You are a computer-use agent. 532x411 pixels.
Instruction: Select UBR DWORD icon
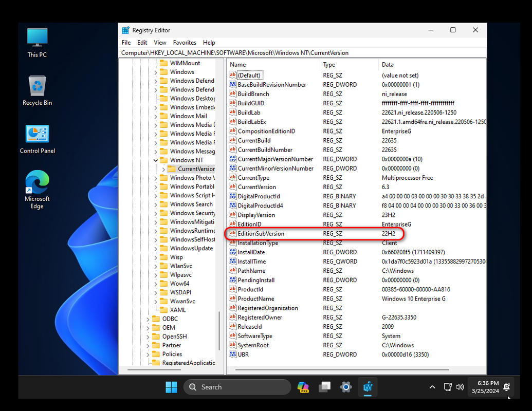(x=233, y=354)
